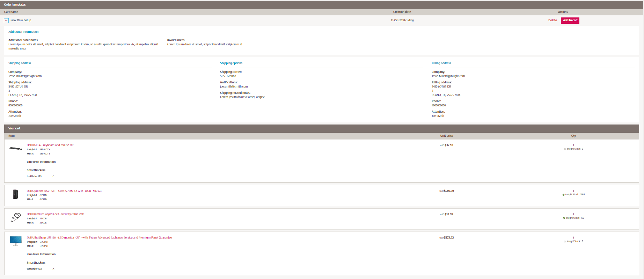Open the Dell OptiPlex 3050 product link

[x=64, y=191]
